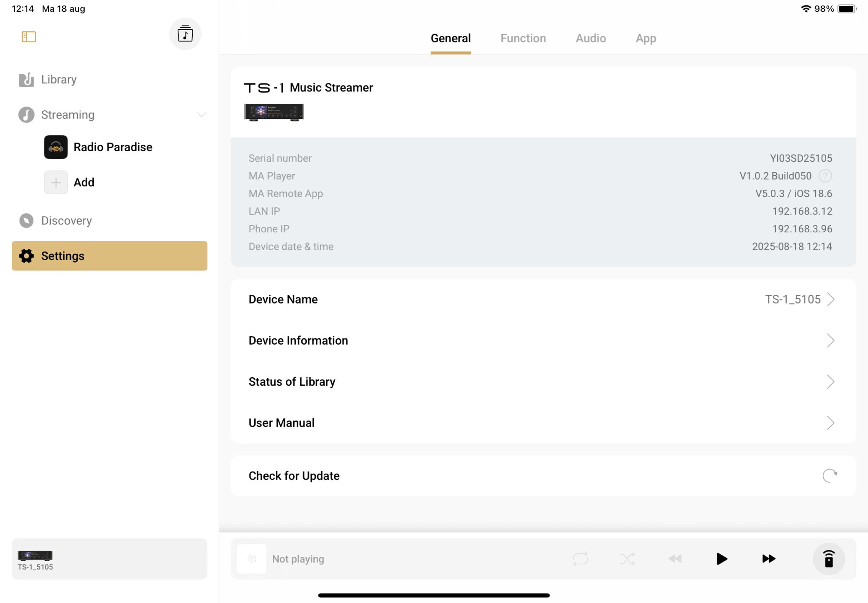868x603 pixels.
Task: Click the iPad home indicator bar
Action: coord(434,595)
